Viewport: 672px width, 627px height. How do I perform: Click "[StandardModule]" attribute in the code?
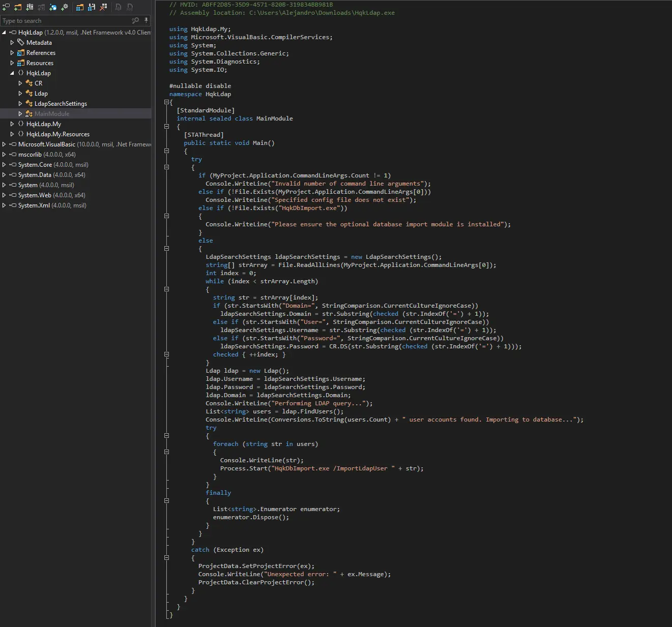[206, 110]
